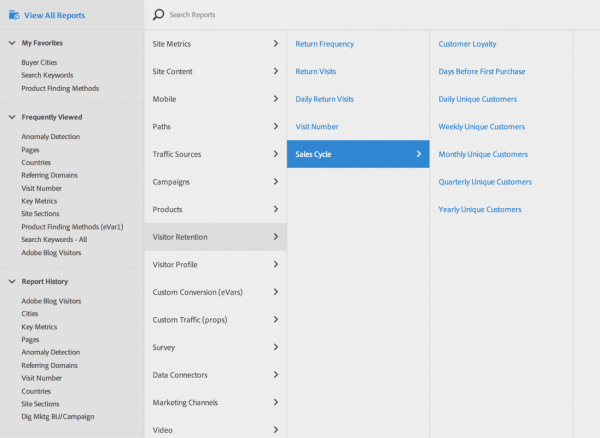
Task: Open the Quarterly Unique Customers report
Action: point(485,182)
